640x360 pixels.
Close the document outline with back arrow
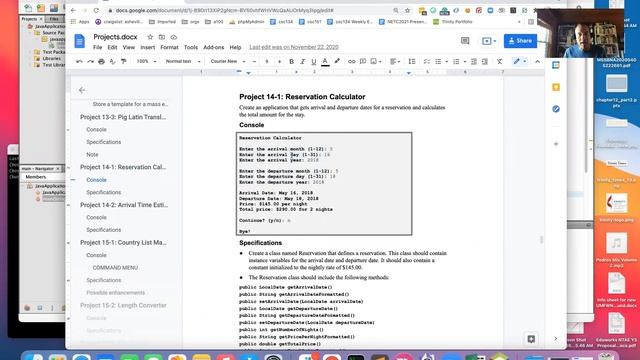click(x=82, y=90)
